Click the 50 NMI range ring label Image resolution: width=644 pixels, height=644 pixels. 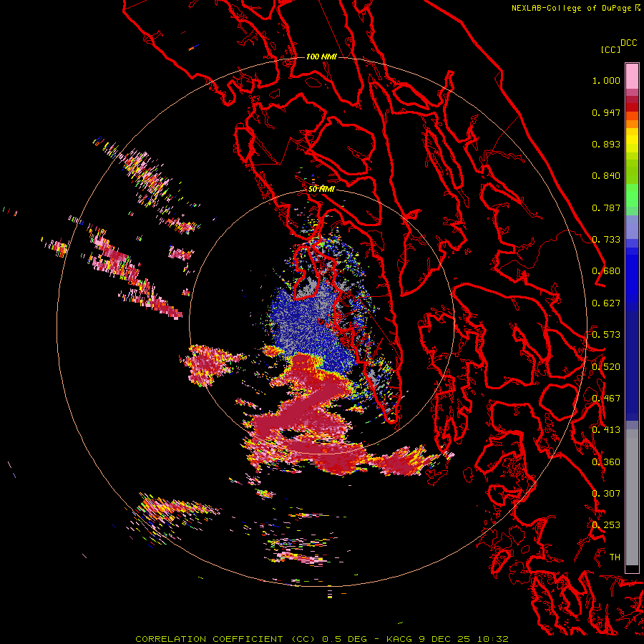321,189
